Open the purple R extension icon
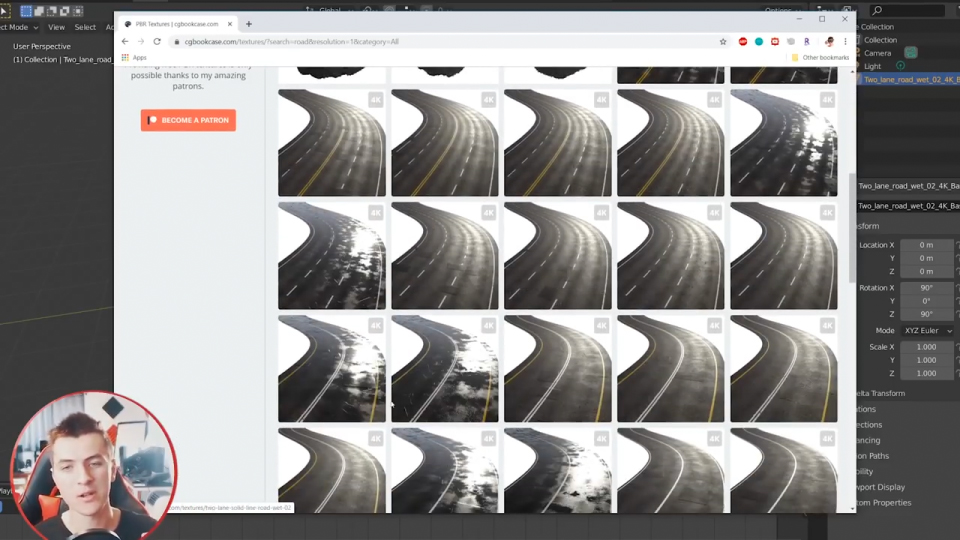The width and height of the screenshot is (960, 540). point(807,42)
